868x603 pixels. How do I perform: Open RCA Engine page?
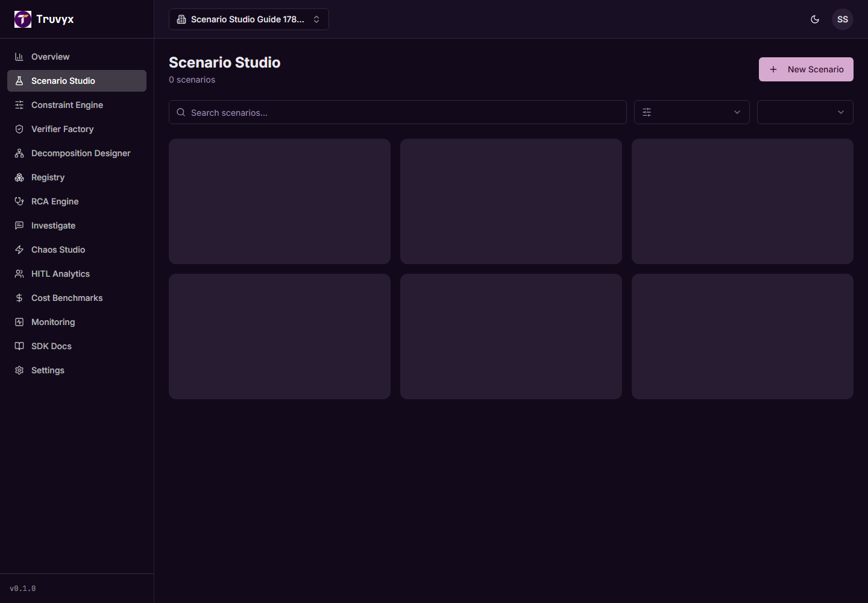pyautogui.click(x=77, y=201)
